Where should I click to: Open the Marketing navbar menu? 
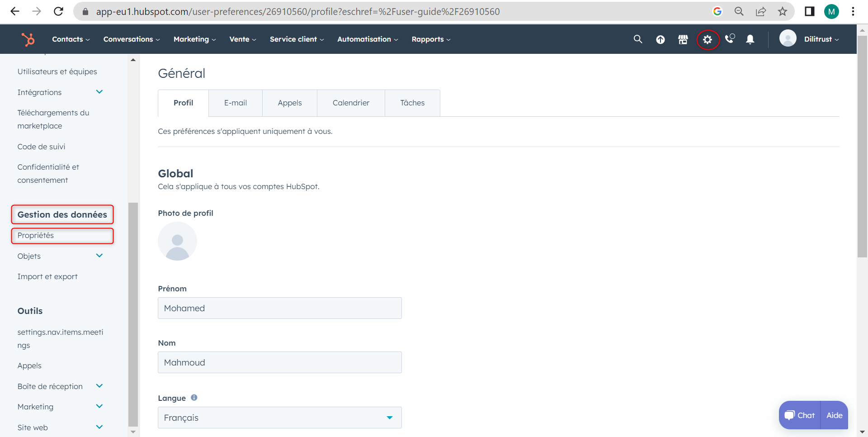click(x=195, y=39)
